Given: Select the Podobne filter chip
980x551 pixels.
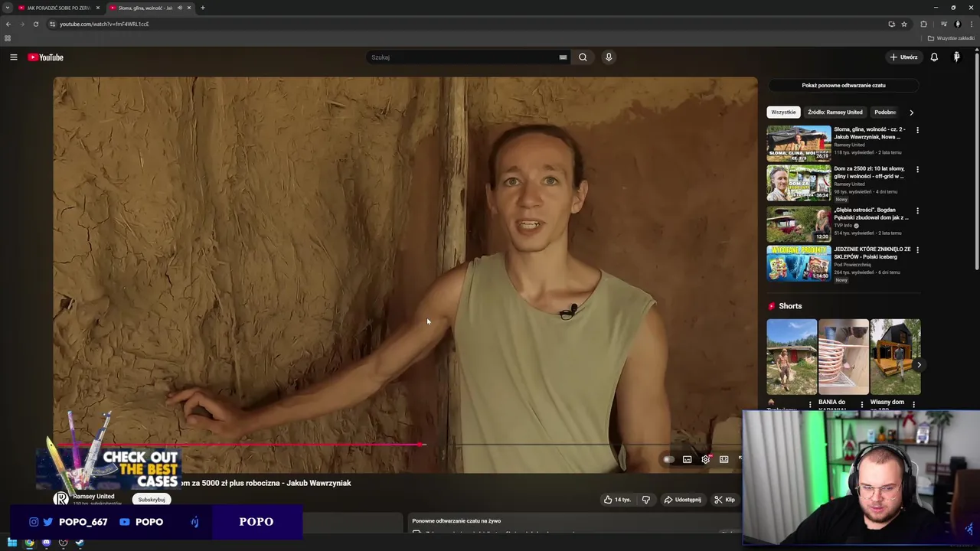Looking at the screenshot, I should tap(886, 112).
